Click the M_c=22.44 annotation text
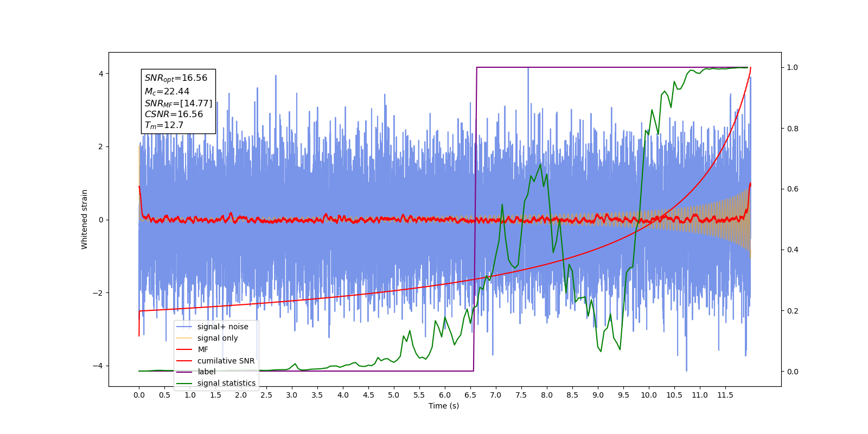 pos(167,92)
